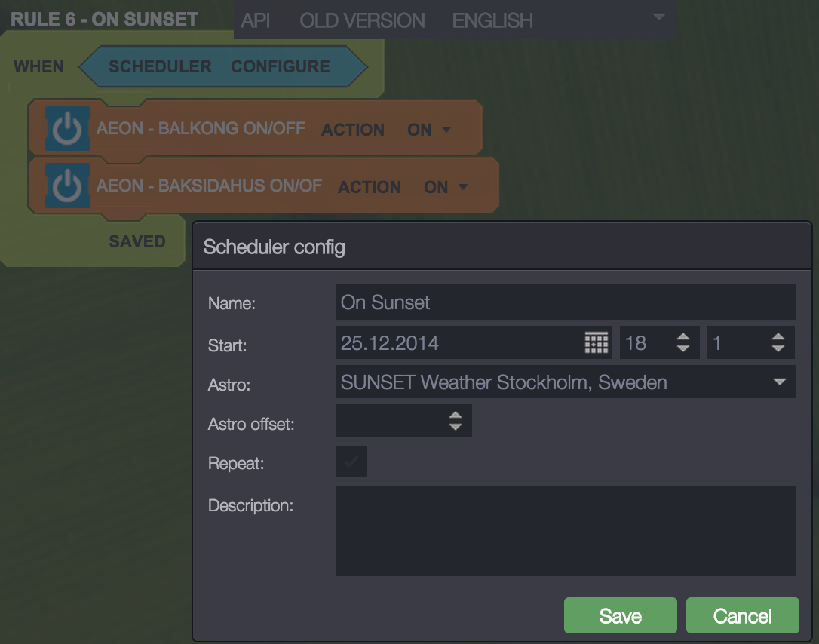Click the minute stepper arrows
Screen dimensions: 819x644
coord(778,343)
